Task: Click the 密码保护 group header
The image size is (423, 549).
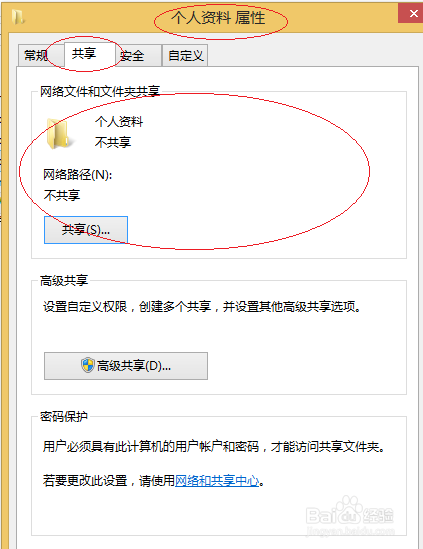Action: tap(64, 417)
